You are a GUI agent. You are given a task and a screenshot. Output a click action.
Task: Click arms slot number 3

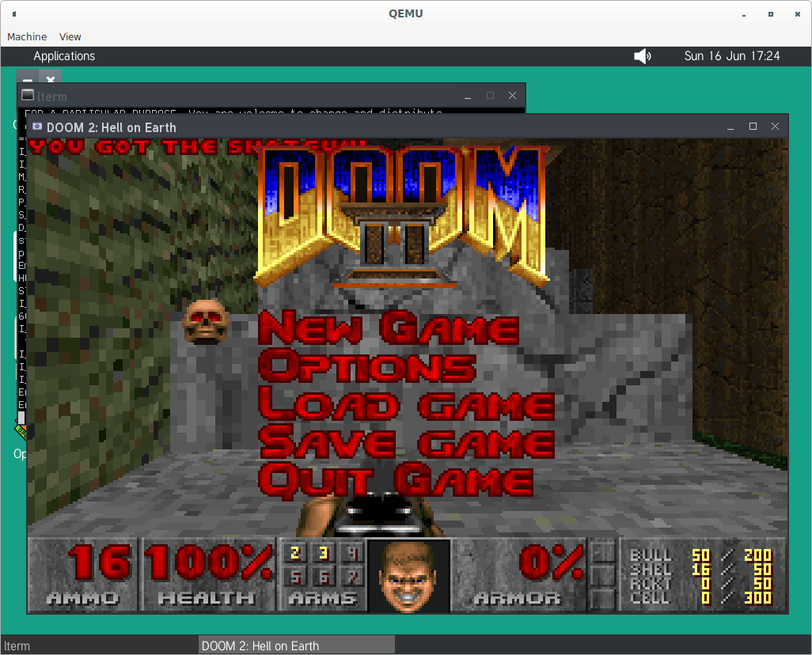pos(324,554)
